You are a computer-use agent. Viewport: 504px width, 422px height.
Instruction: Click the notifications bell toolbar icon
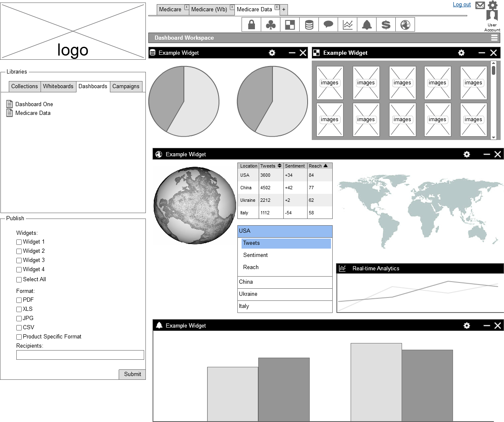point(367,24)
